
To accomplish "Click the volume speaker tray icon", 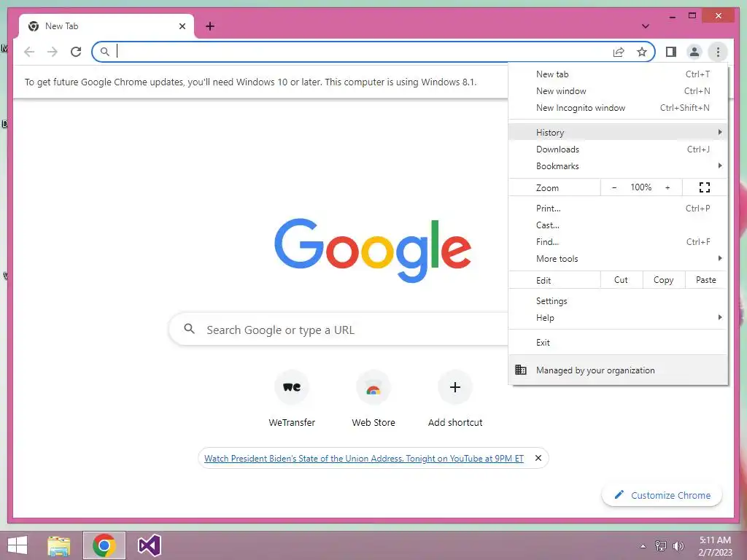I will pos(678,546).
